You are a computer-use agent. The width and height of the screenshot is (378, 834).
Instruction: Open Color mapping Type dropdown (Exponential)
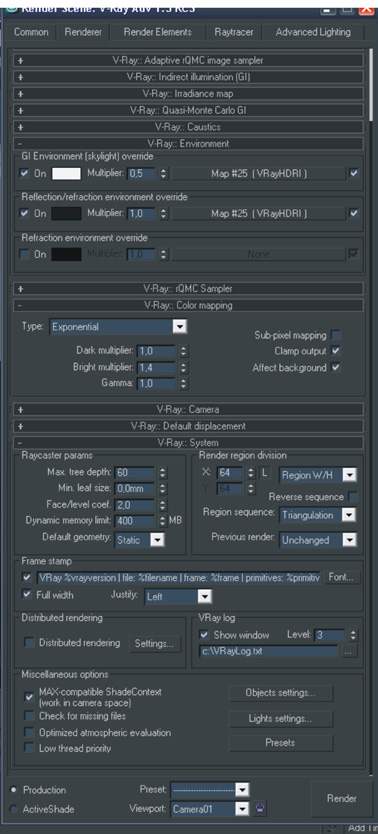point(118,327)
